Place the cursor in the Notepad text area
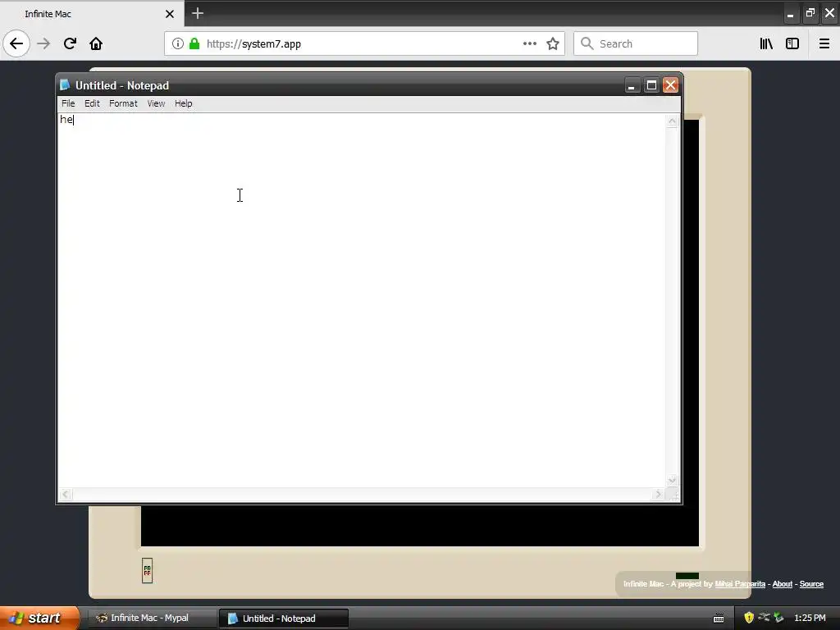This screenshot has height=630, width=840. point(362,300)
